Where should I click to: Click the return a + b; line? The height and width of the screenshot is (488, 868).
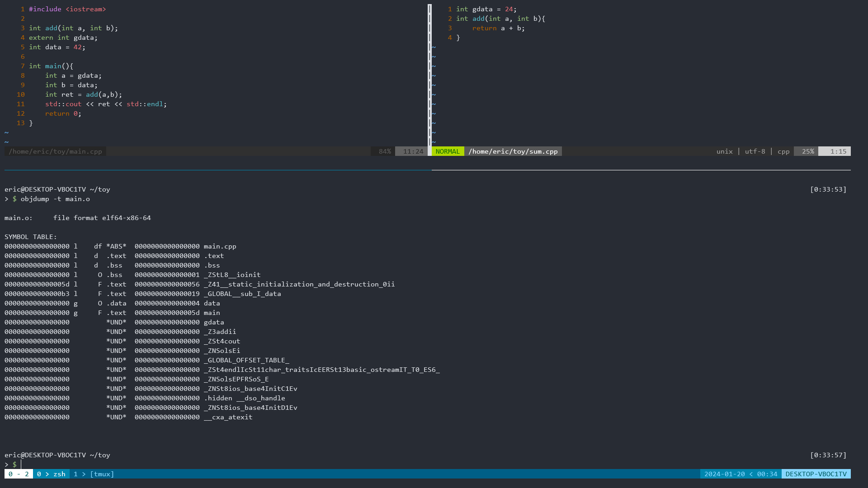[499, 28]
